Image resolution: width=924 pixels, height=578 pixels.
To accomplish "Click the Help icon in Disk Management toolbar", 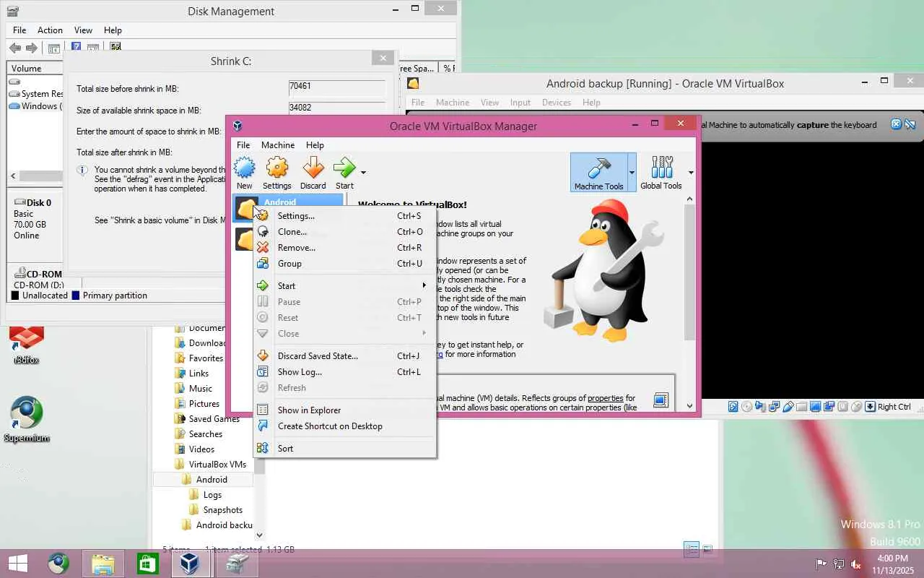I will (x=76, y=48).
